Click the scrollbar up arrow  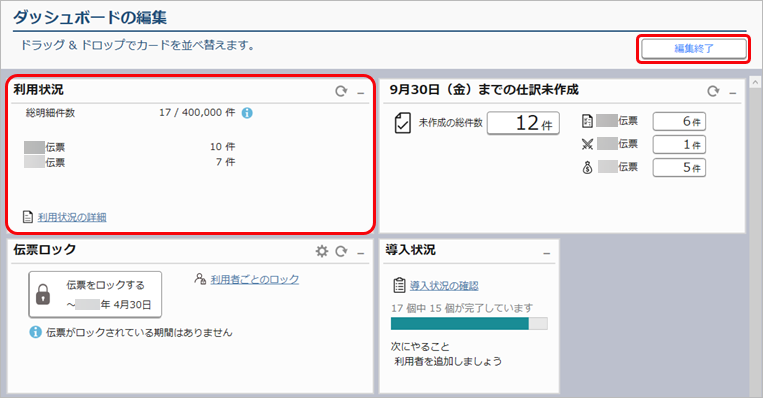755,82
